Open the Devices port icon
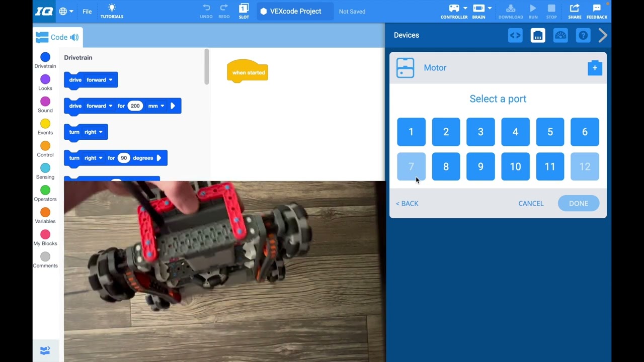 (538, 35)
